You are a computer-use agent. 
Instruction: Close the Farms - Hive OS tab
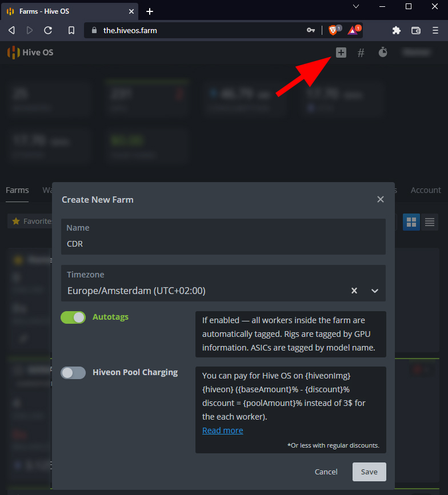click(131, 11)
